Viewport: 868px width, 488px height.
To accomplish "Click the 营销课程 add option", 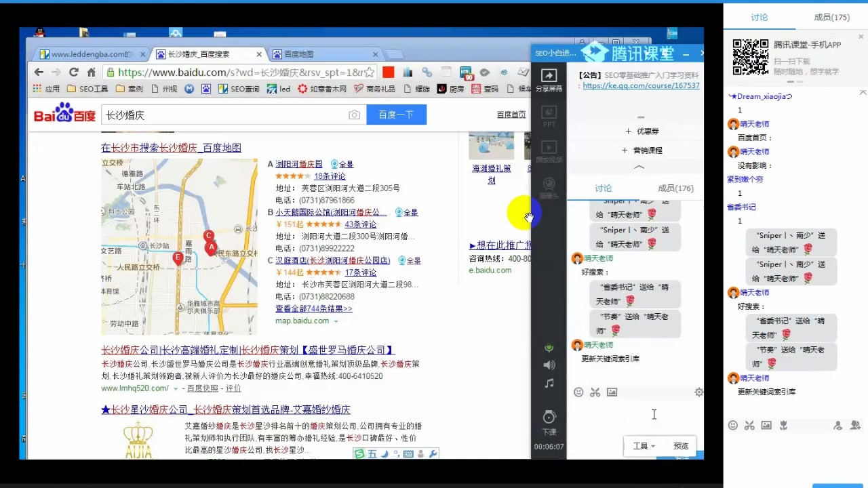I will pyautogui.click(x=642, y=150).
